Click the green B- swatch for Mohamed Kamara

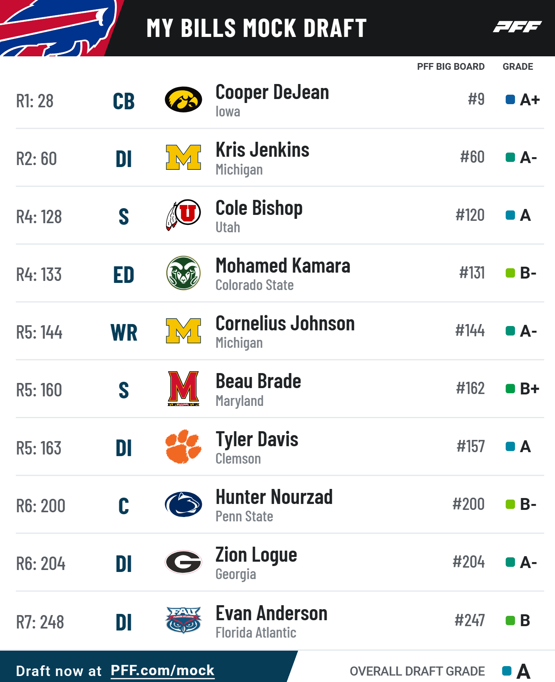tap(510, 273)
